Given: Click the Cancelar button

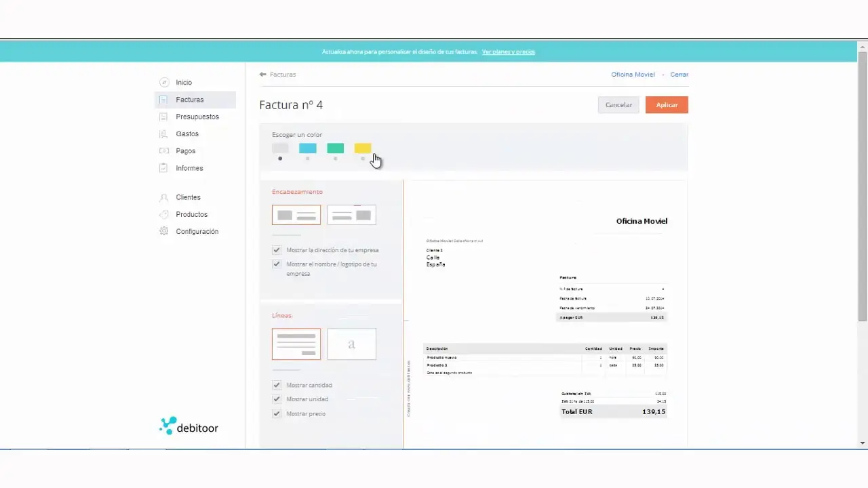Looking at the screenshot, I should pyautogui.click(x=618, y=105).
